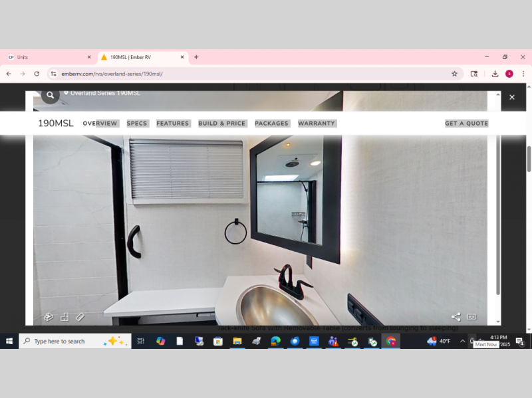This screenshot has width=532, height=398.
Task: Click GET A QUOTE
Action: pyautogui.click(x=466, y=123)
